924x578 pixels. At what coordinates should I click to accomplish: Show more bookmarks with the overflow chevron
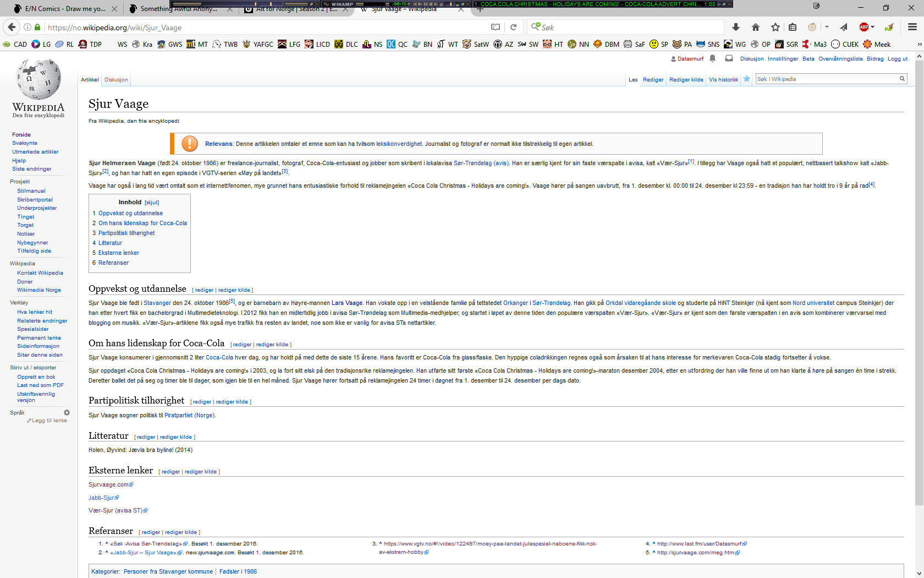click(x=919, y=44)
